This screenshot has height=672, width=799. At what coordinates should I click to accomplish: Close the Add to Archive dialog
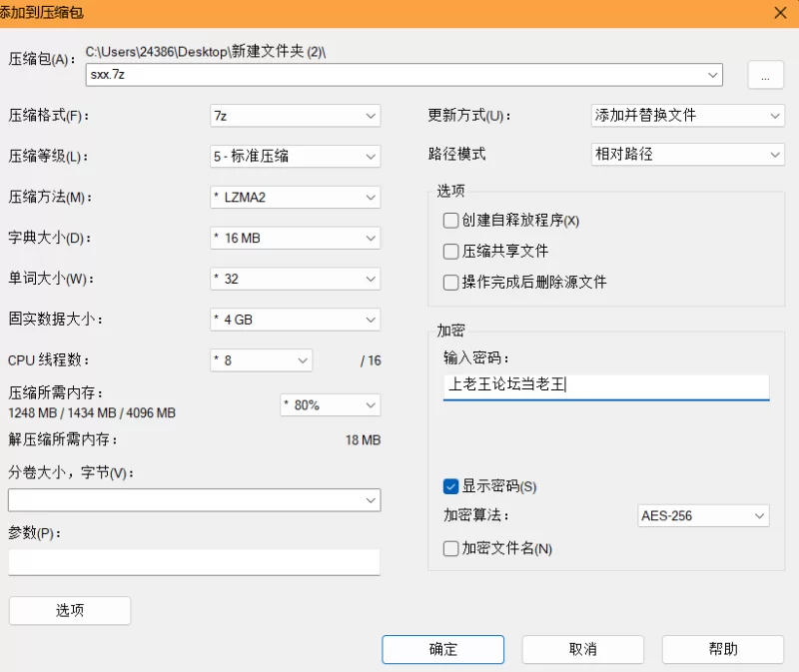[x=780, y=13]
